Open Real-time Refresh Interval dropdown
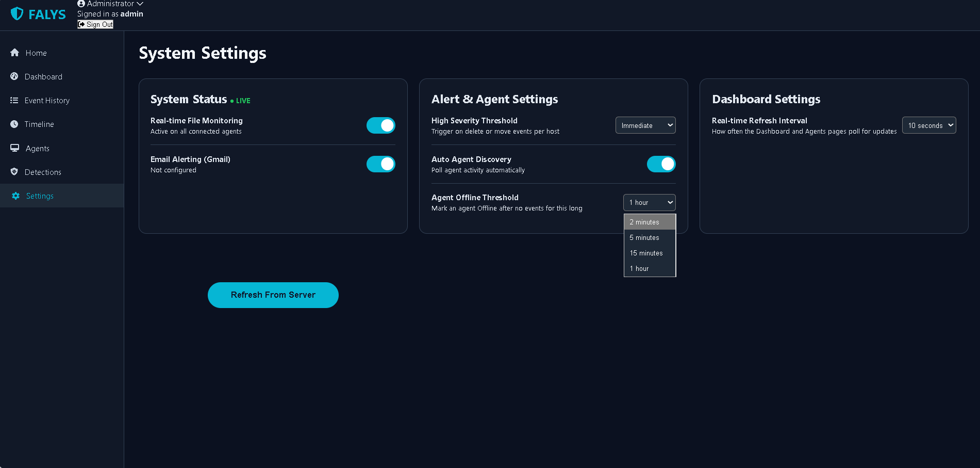Viewport: 980px width, 468px height. tap(929, 125)
